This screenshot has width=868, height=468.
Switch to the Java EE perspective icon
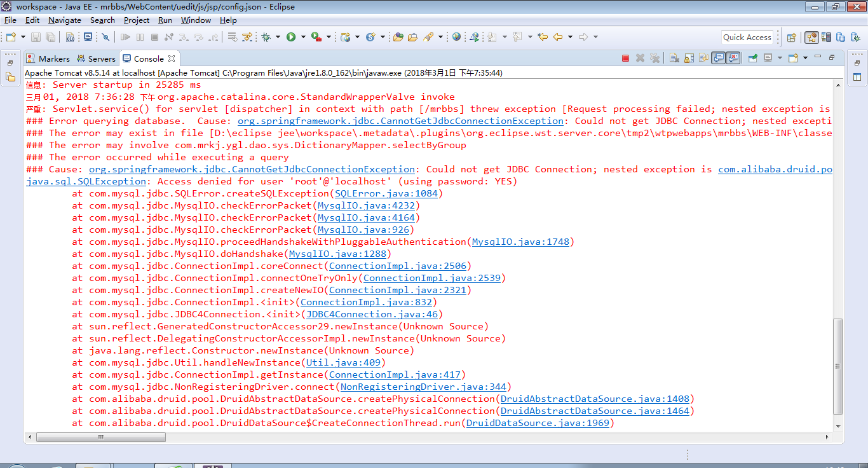click(x=811, y=37)
